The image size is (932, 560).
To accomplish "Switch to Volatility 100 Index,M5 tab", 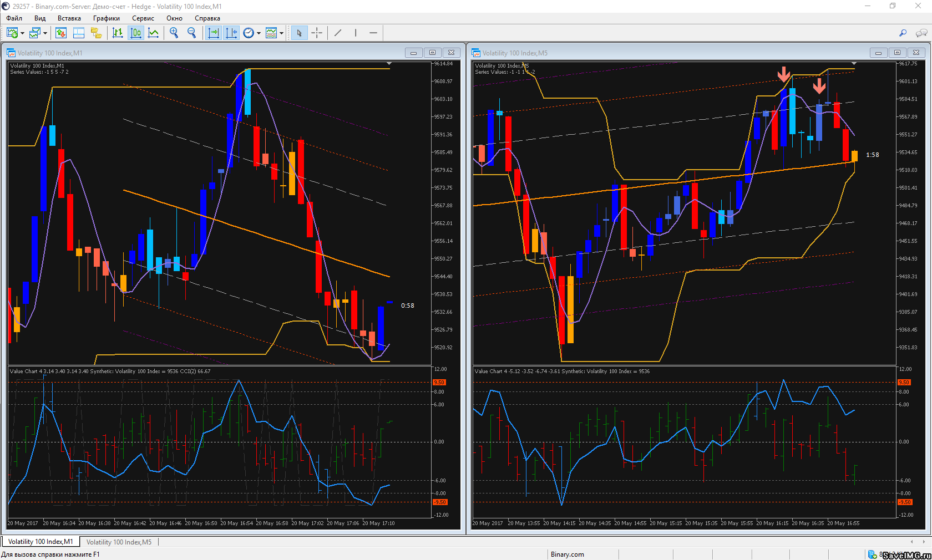I will [x=119, y=542].
